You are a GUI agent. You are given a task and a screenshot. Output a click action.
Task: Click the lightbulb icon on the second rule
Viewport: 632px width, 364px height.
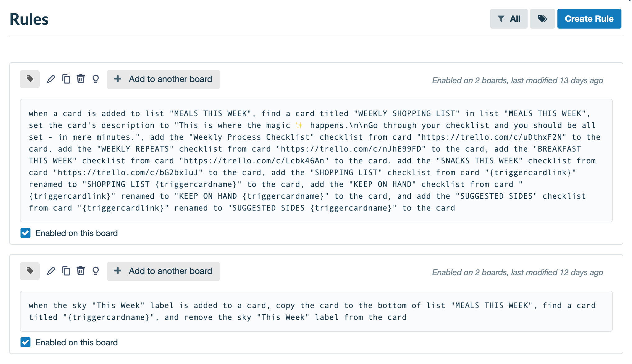pyautogui.click(x=96, y=271)
